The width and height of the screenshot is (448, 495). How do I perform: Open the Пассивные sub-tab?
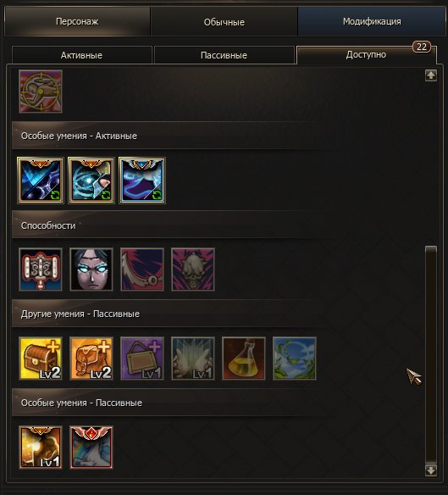(224, 55)
